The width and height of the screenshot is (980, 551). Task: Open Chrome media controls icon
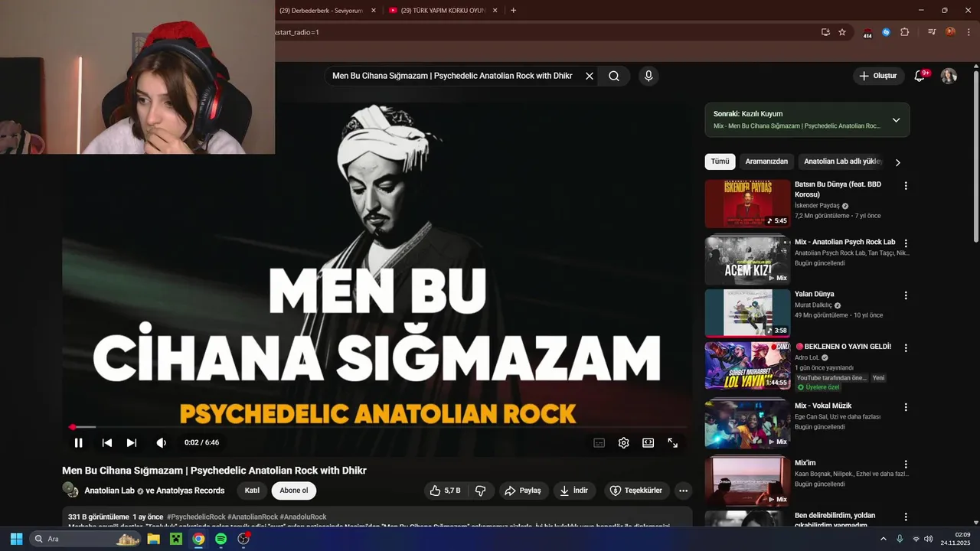[x=932, y=32]
